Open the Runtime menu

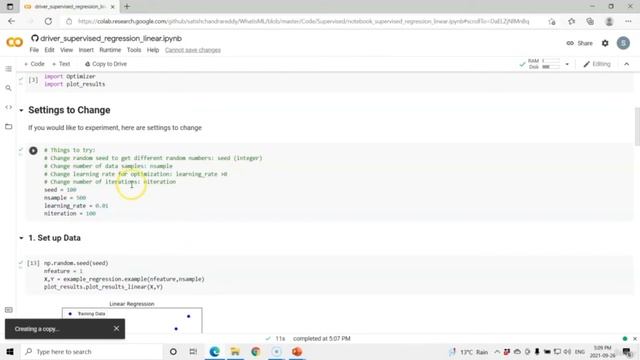click(110, 50)
